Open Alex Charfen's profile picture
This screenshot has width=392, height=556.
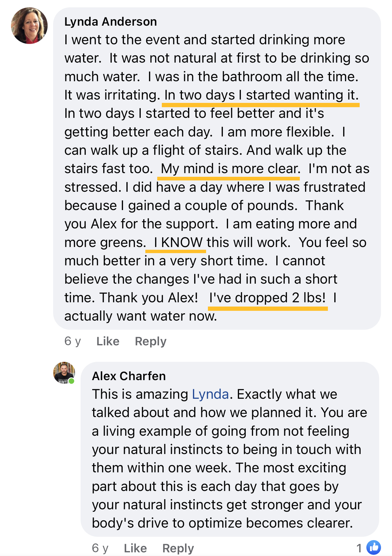click(64, 373)
